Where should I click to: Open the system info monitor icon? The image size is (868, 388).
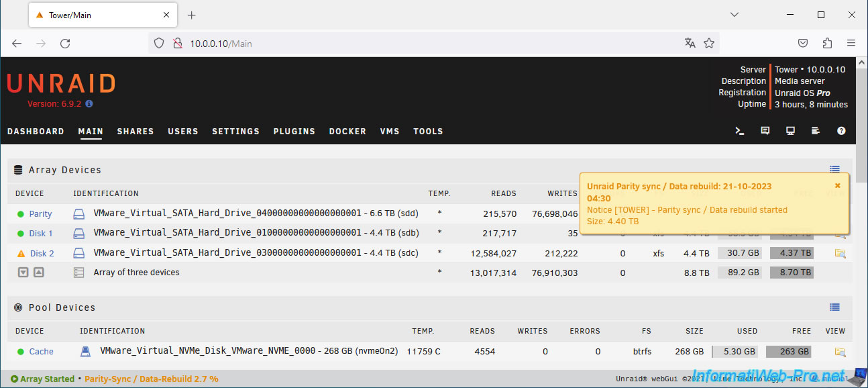(x=791, y=132)
